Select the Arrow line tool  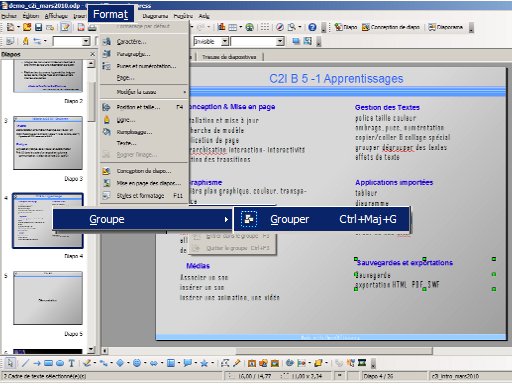coord(37,363)
